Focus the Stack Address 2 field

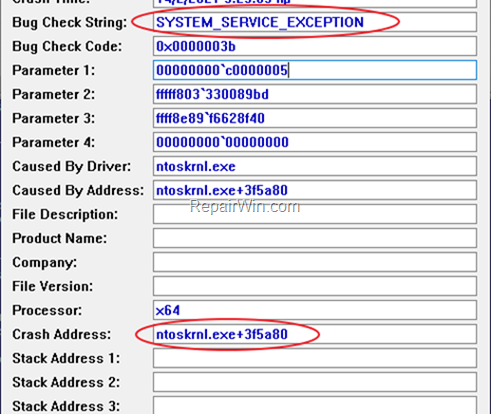315,382
